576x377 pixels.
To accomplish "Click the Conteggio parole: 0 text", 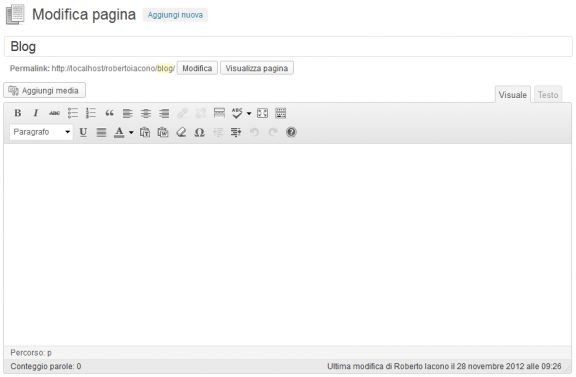I will click(46, 366).
